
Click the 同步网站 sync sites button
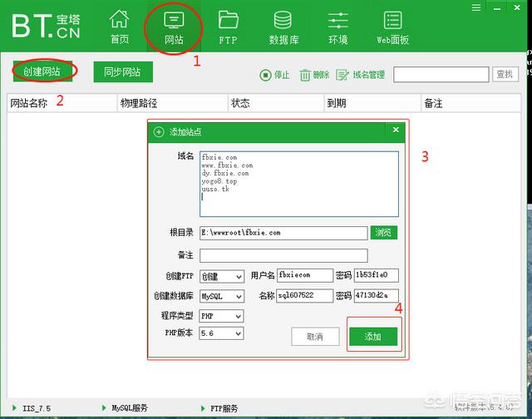pyautogui.click(x=123, y=71)
